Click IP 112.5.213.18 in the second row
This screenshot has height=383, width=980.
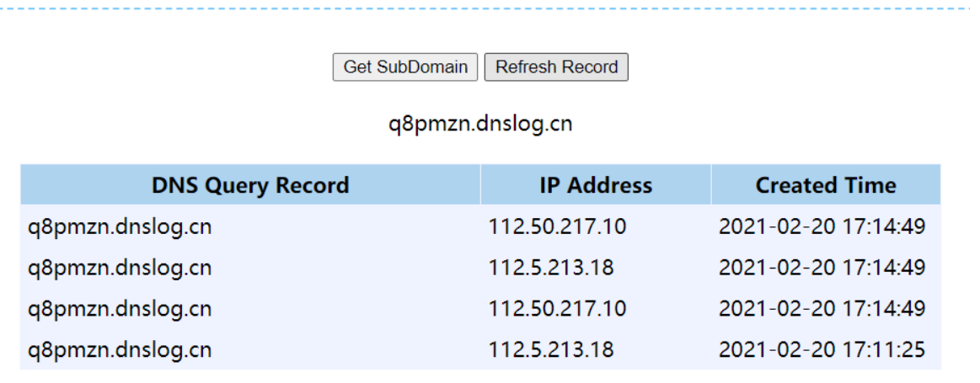(x=550, y=268)
